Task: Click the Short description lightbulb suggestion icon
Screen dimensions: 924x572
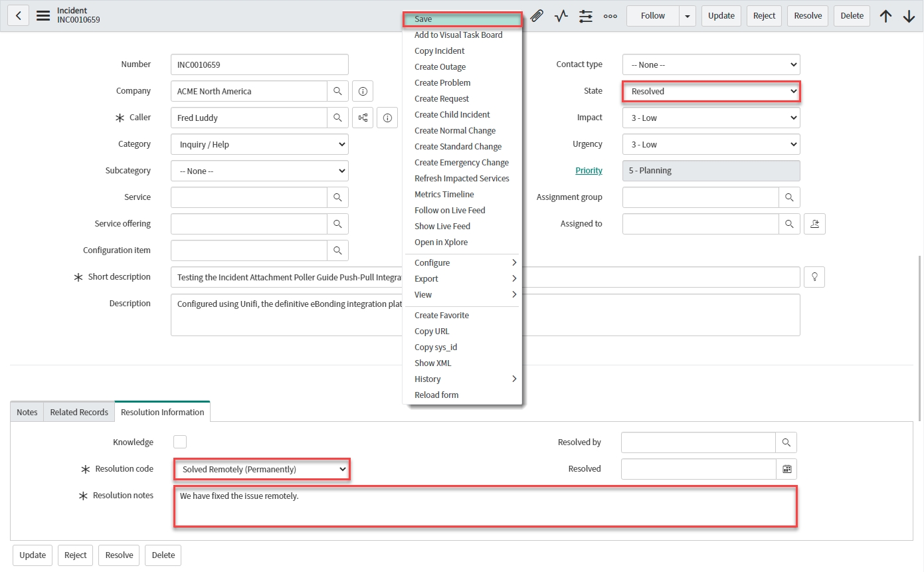Action: coord(814,277)
